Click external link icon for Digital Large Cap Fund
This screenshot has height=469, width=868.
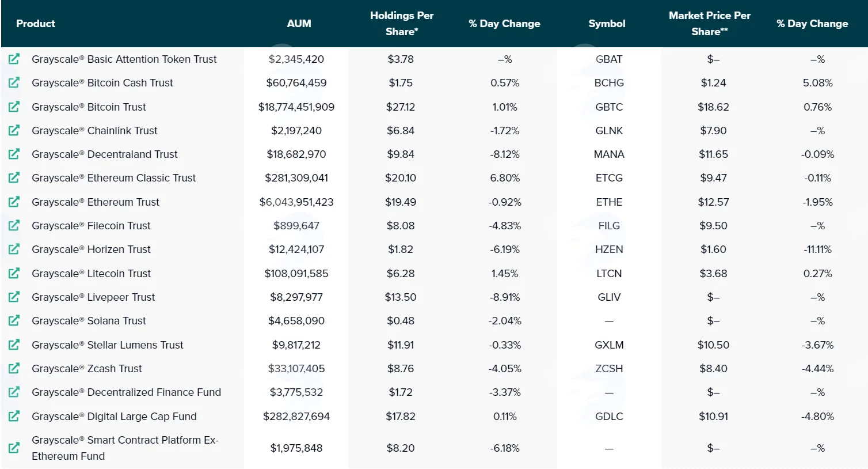tap(14, 416)
